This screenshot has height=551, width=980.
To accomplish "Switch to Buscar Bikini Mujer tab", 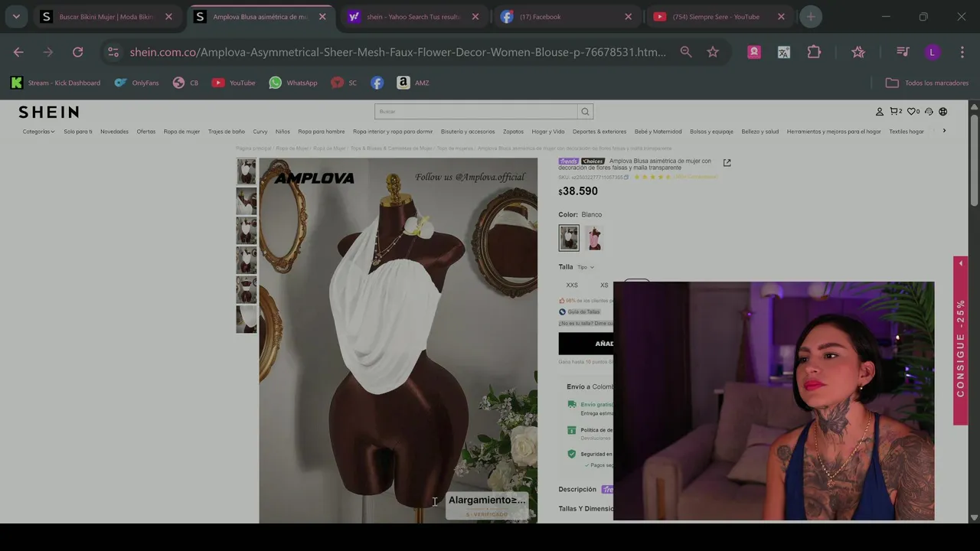I will (106, 17).
